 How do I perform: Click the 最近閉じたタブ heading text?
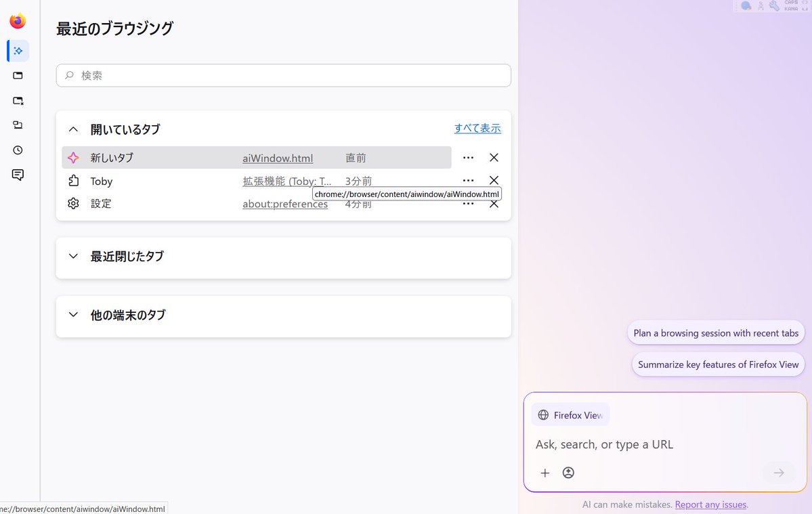[127, 256]
